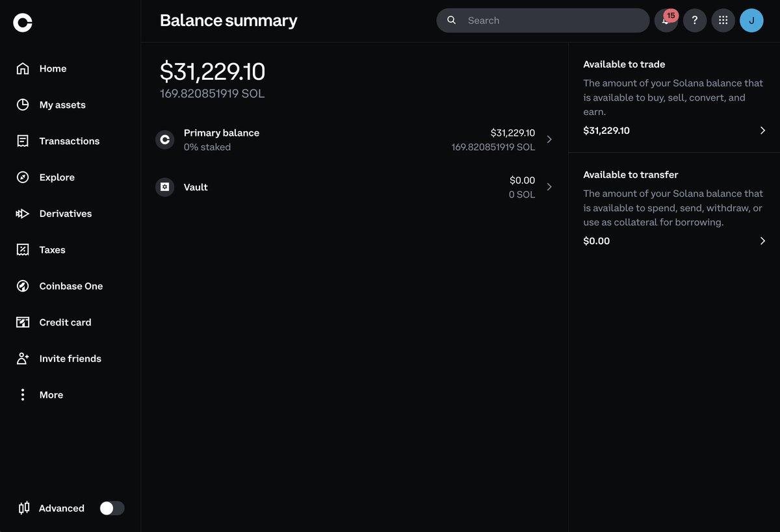Click the Taxes percent icon

23,249
